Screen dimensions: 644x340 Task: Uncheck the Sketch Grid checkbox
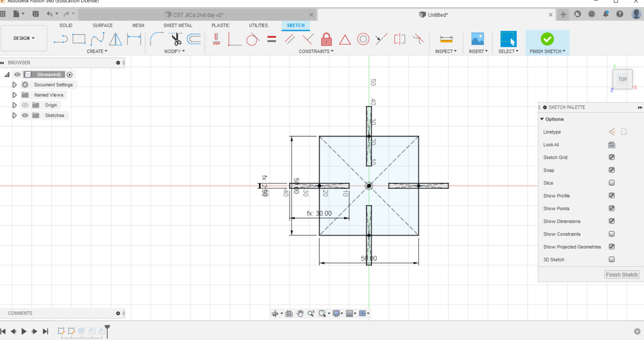click(611, 157)
